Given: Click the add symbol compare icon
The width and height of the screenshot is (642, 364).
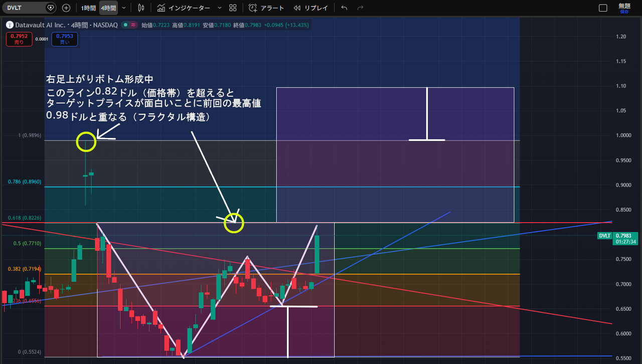Looking at the screenshot, I should point(66,8).
